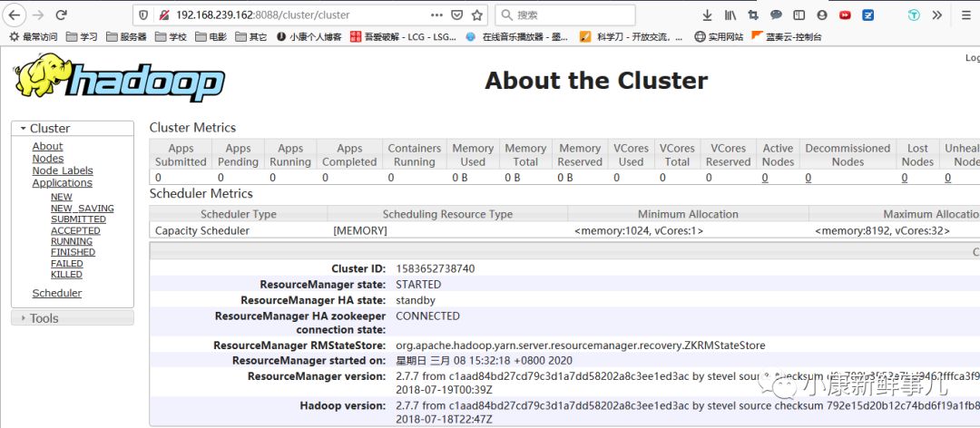Open the 实用网站 bookmark

click(x=719, y=37)
